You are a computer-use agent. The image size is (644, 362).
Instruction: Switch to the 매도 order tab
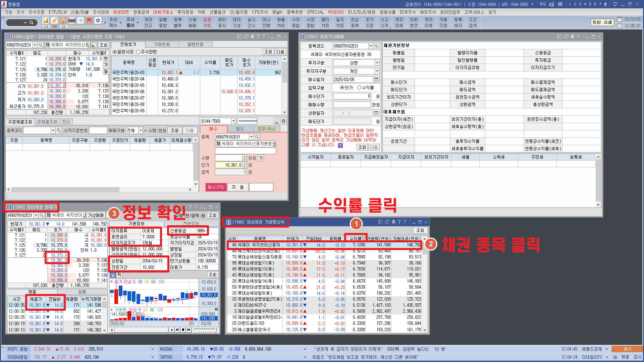pos(240,129)
